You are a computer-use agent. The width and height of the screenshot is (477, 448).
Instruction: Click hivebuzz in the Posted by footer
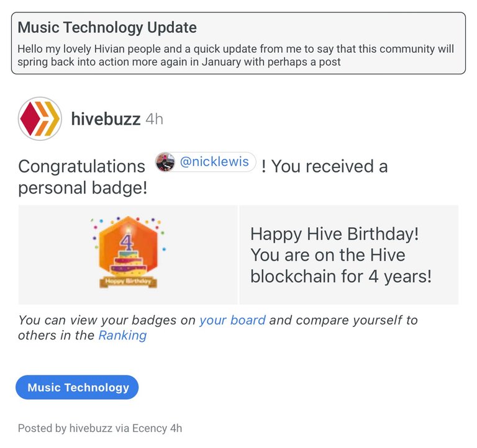[90, 428]
